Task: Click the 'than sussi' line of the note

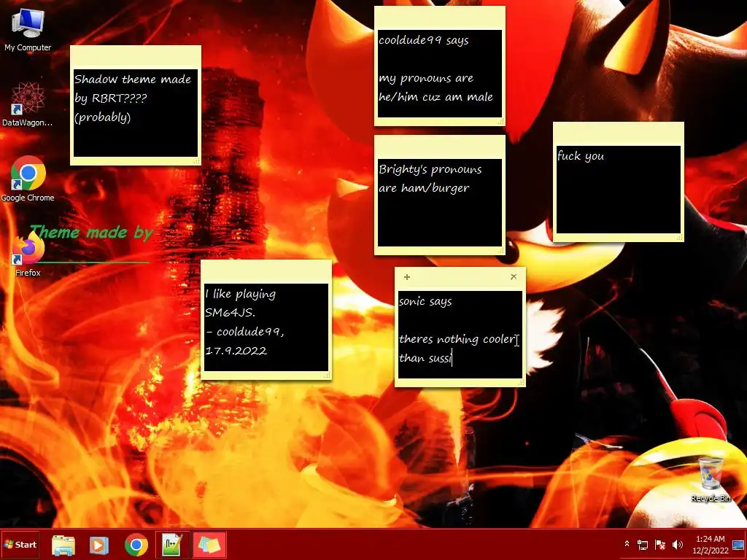Action: (x=425, y=358)
